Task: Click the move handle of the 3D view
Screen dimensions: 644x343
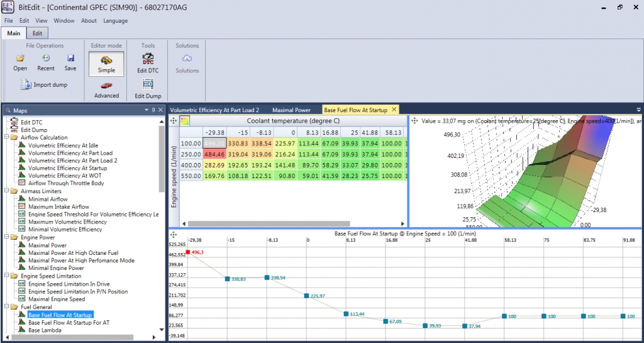Action: coord(414,121)
